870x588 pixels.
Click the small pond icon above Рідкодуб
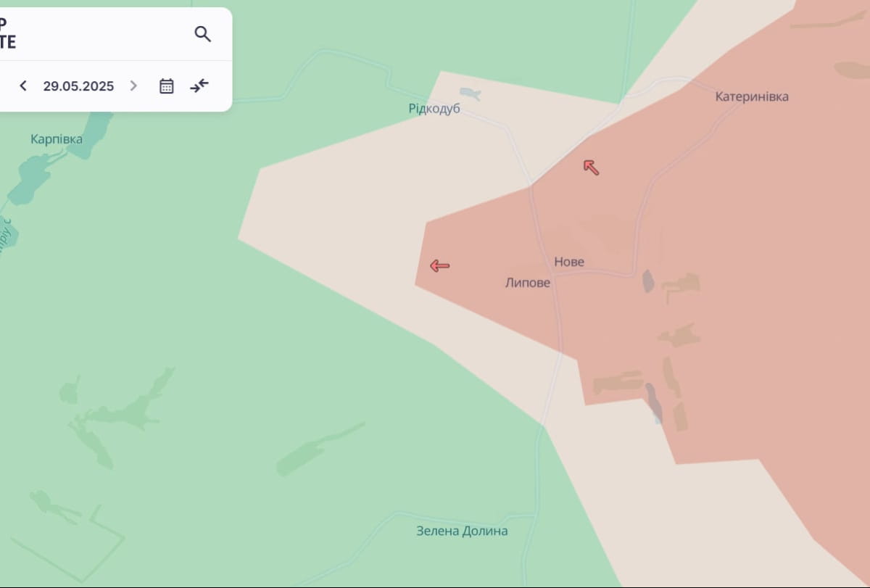[470, 93]
